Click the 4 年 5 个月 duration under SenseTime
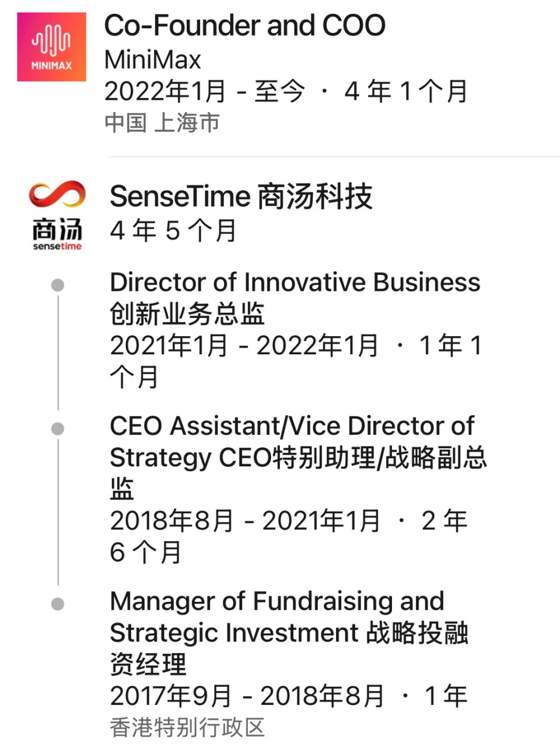Viewport: 560px width, 747px height. pyautogui.click(x=173, y=231)
